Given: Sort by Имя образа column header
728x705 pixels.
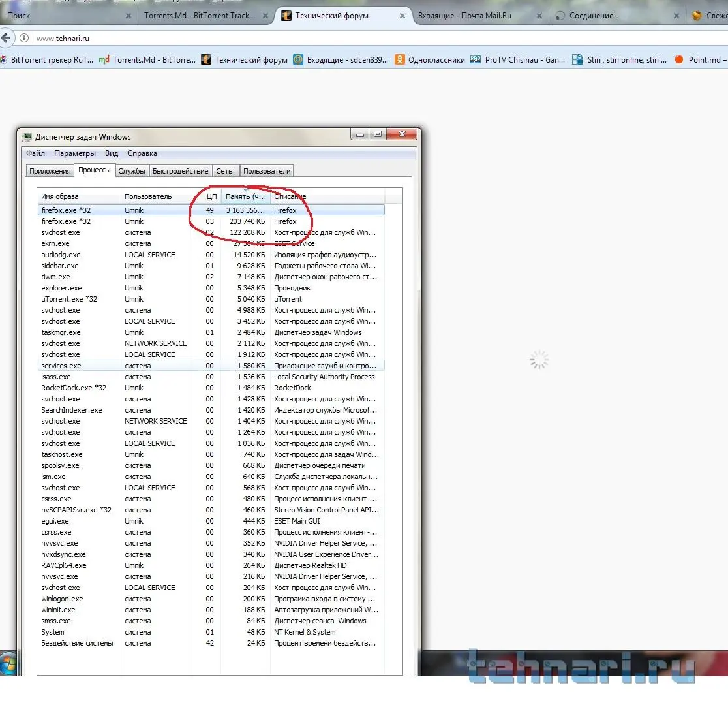Looking at the screenshot, I should 79,196.
